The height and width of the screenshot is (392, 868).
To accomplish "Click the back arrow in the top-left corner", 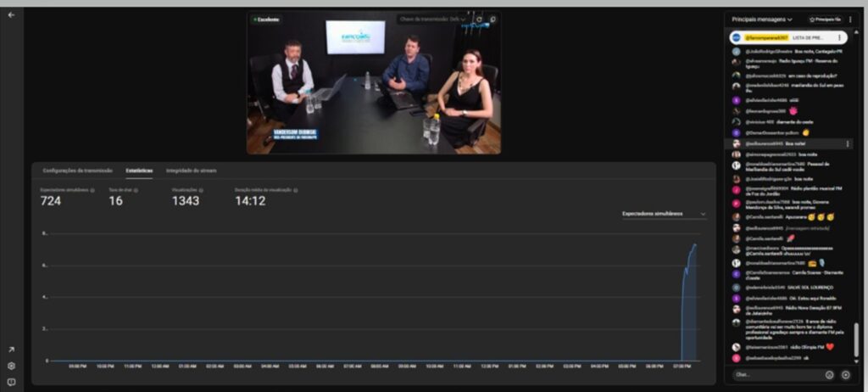I will [x=11, y=14].
